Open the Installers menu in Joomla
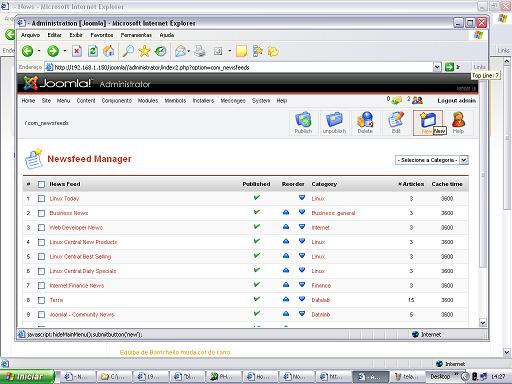The image size is (512, 384). [203, 100]
